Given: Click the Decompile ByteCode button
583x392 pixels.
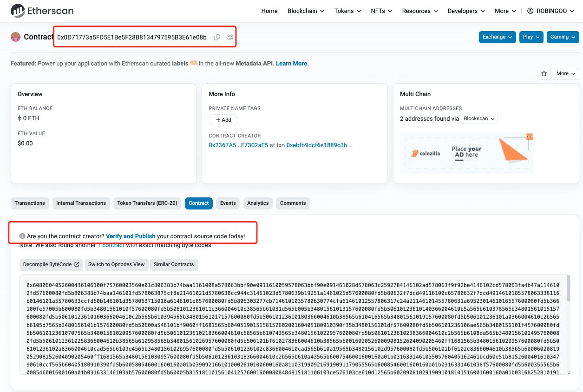Looking at the screenshot, I should click(51, 264).
